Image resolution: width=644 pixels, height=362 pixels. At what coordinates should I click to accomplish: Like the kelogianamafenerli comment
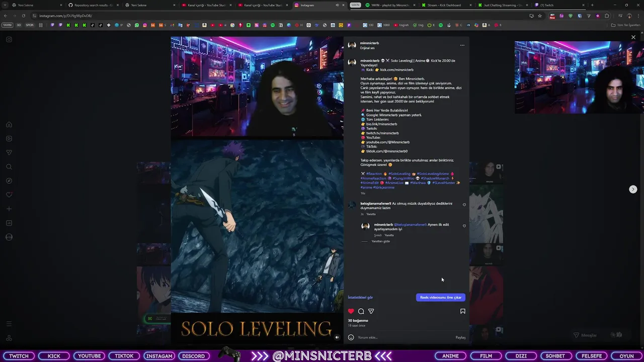click(464, 205)
